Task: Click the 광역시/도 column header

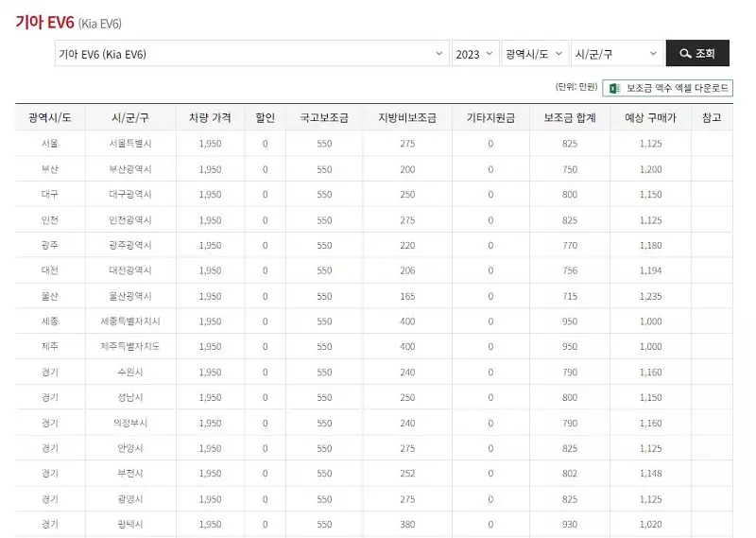Action: click(x=50, y=118)
